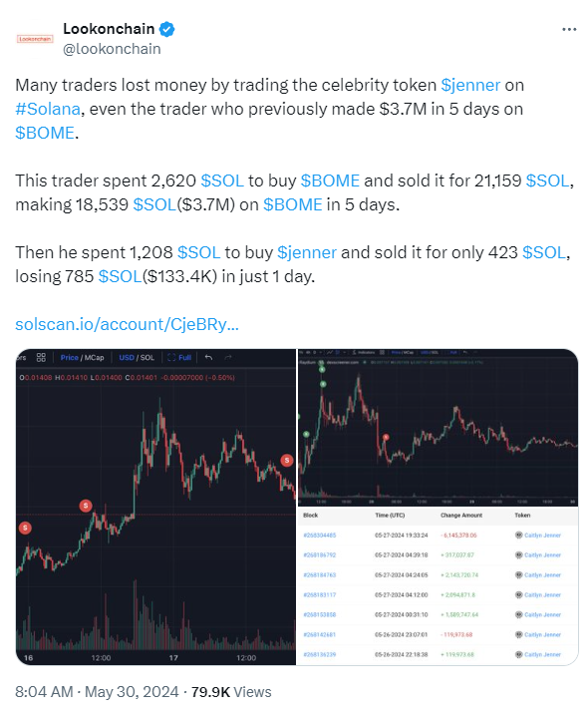Viewport: 588px width, 717px height.
Task: Click the undo arrow in chart toolbar
Action: pyautogui.click(x=209, y=357)
